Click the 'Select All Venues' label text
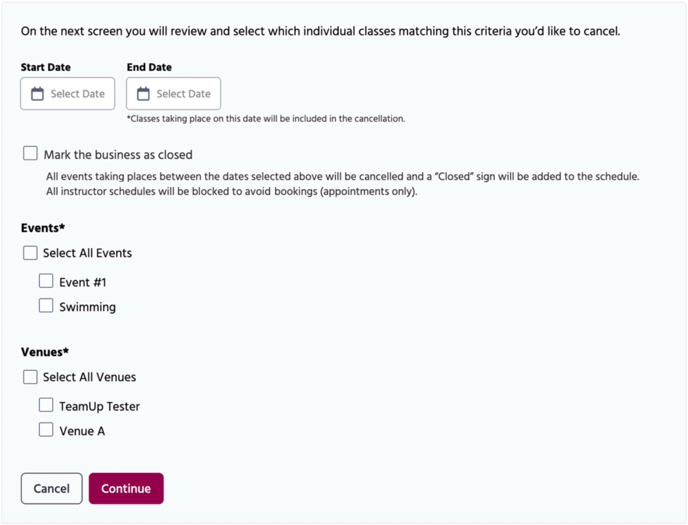Screen dimensions: 688x525 pyautogui.click(x=89, y=377)
